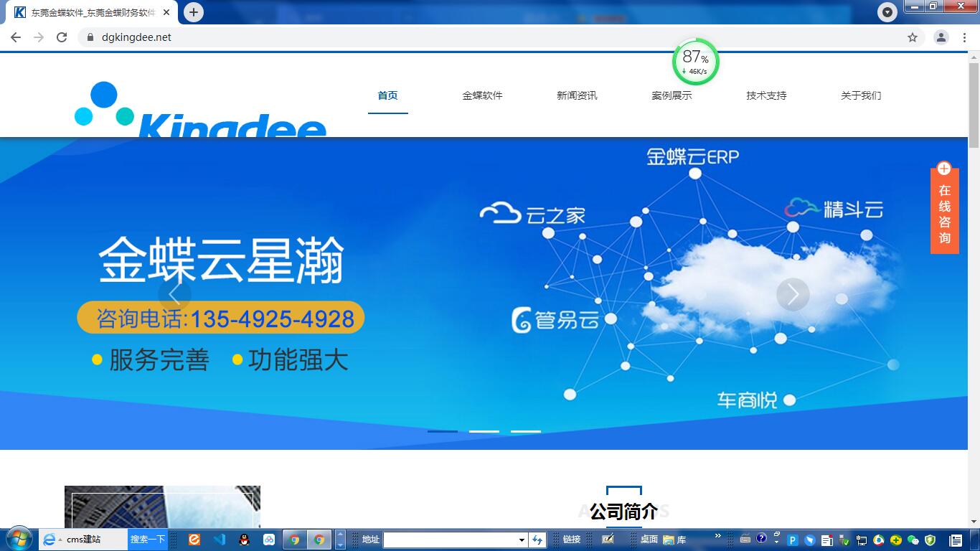Close the 东莞金蝶软件 tab
Image resolution: width=980 pixels, height=551 pixels.
(166, 12)
